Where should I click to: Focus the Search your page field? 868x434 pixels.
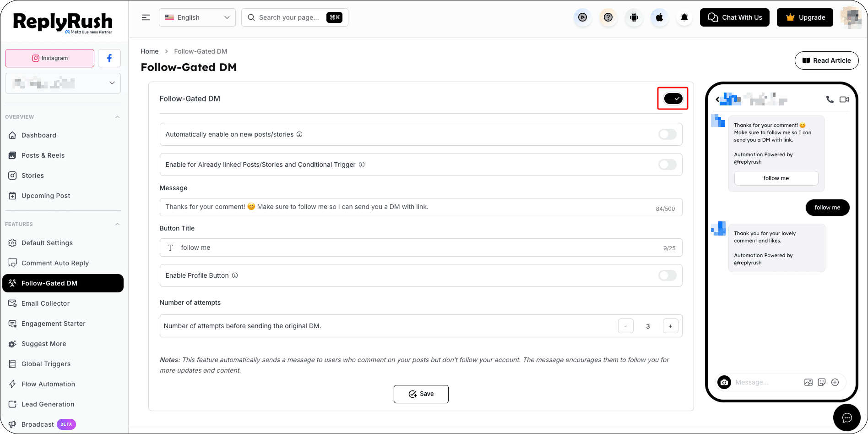pos(294,17)
